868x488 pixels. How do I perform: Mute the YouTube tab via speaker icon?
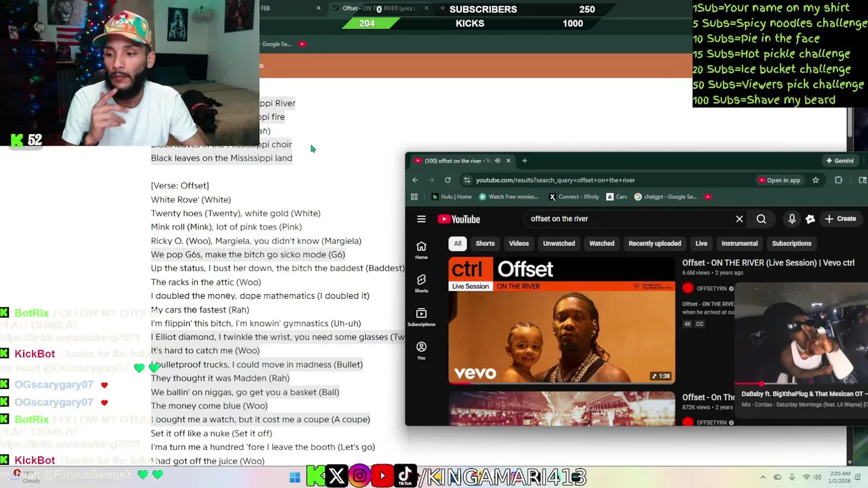coord(497,161)
